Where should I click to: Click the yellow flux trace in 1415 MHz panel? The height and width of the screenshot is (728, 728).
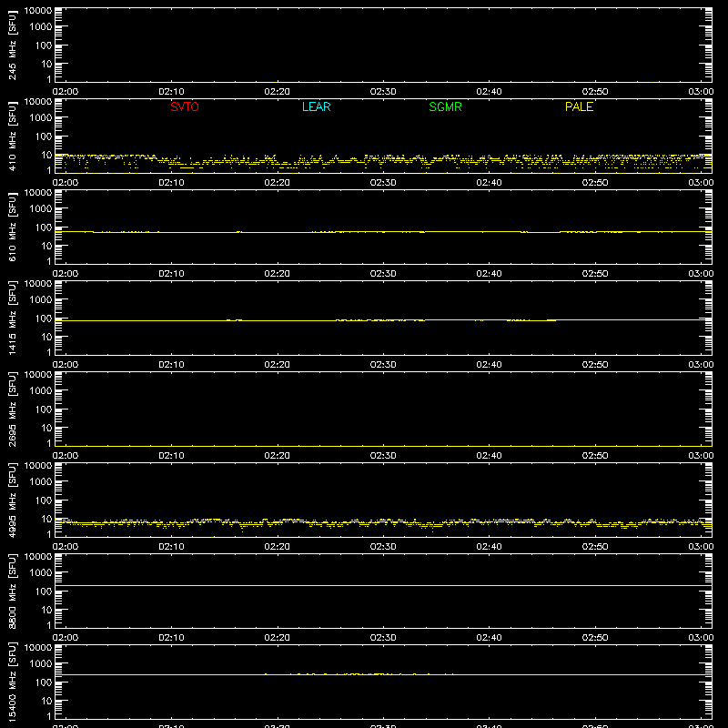pyautogui.click(x=383, y=320)
